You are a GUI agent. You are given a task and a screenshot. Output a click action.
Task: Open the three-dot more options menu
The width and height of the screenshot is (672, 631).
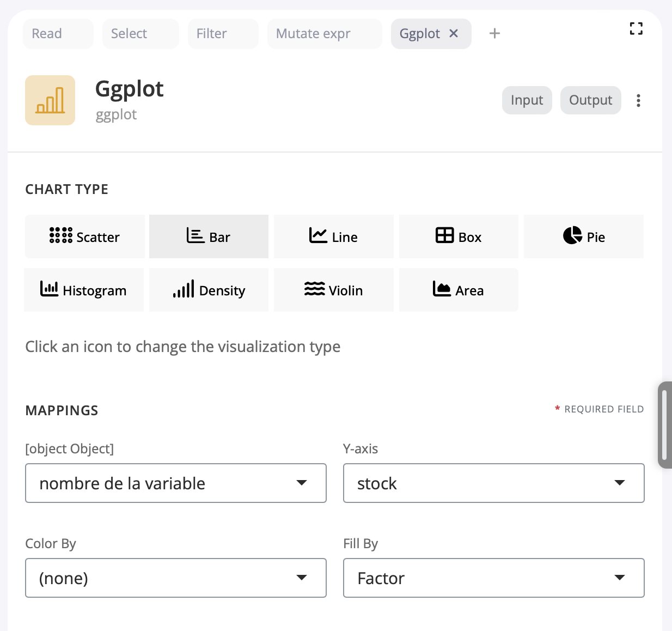(x=638, y=100)
